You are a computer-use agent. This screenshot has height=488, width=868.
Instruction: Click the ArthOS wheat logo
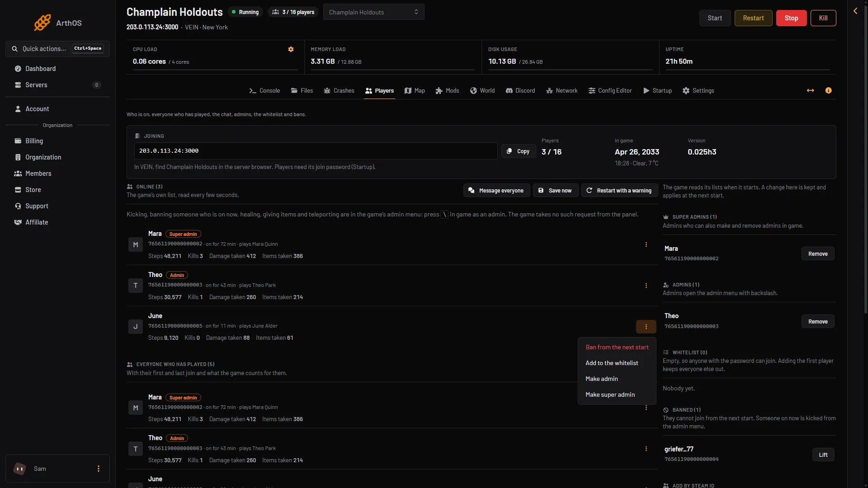(x=42, y=23)
